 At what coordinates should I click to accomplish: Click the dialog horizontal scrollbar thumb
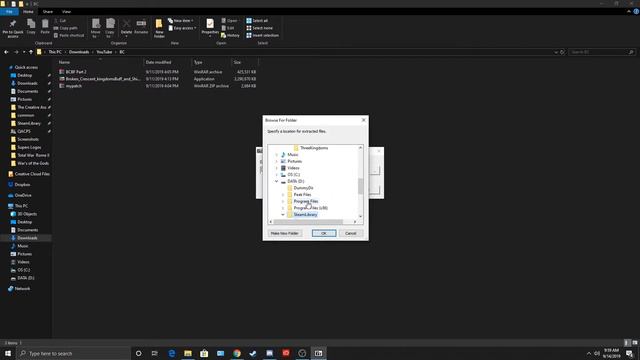tap(309, 222)
